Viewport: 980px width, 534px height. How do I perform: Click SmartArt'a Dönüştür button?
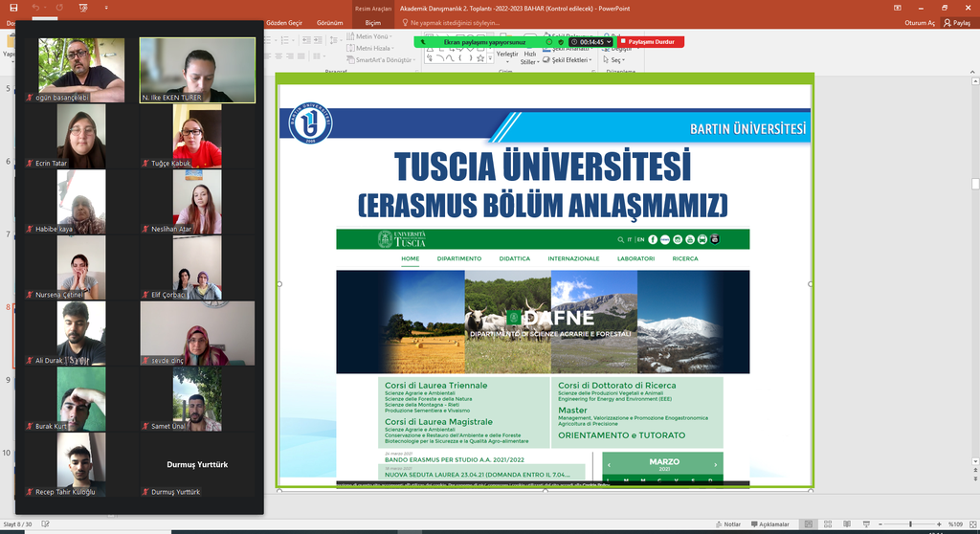coord(381,60)
